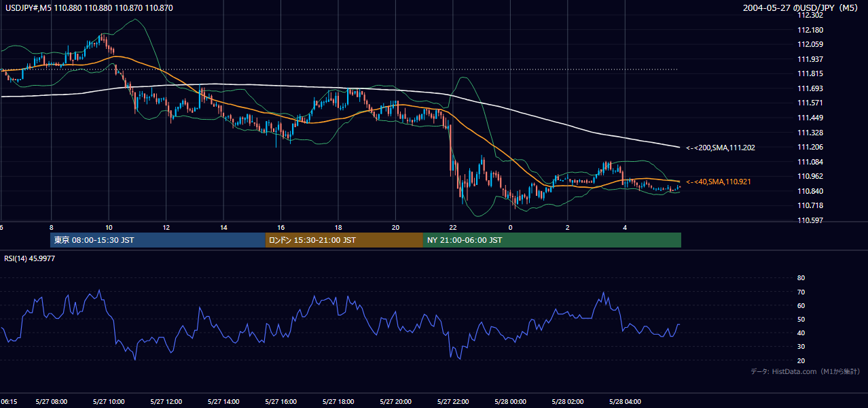The image size is (868, 408).
Task: Click the 5/28 00:00 time label
Action: click(x=511, y=402)
